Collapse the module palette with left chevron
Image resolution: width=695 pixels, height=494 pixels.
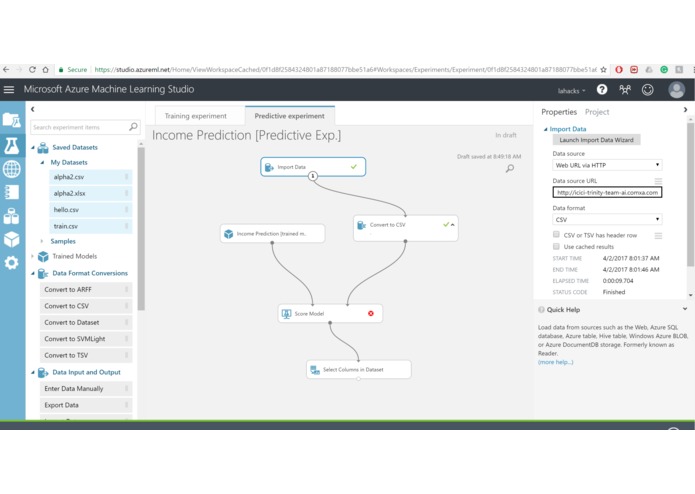pyautogui.click(x=33, y=109)
